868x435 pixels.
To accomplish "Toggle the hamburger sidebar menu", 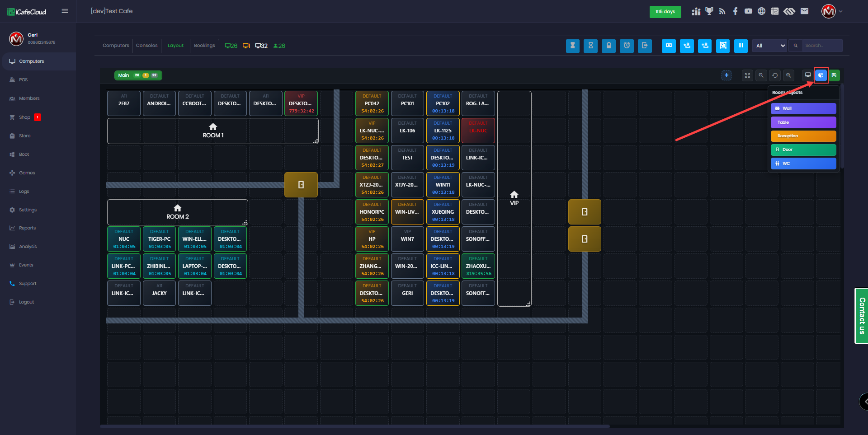I will (65, 11).
